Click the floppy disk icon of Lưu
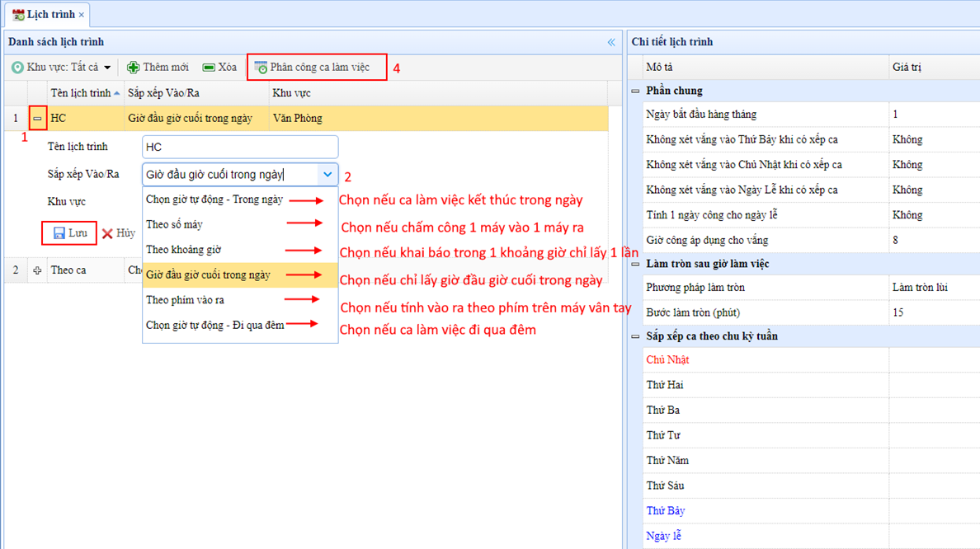The image size is (980, 549). [59, 233]
